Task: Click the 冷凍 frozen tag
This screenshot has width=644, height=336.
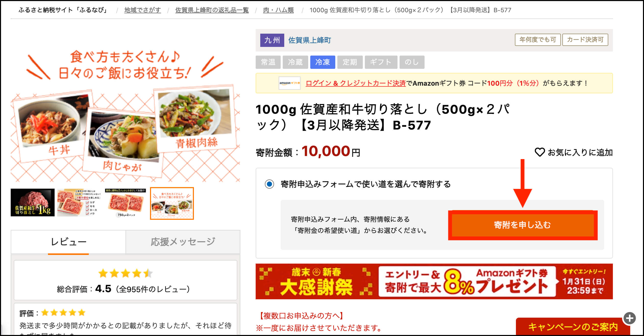Action: pos(323,62)
